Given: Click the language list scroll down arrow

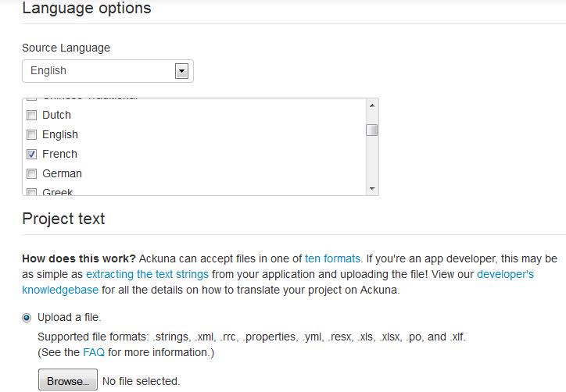Looking at the screenshot, I should click(x=372, y=189).
